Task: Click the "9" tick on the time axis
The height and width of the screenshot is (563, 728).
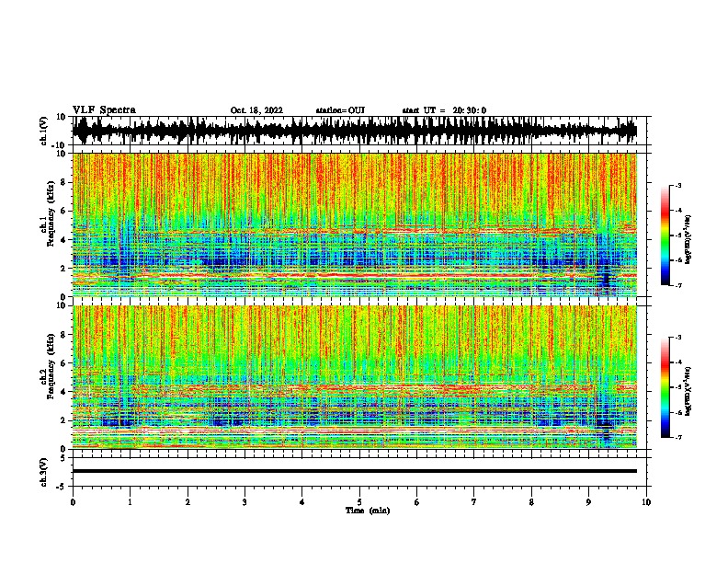Action: click(588, 502)
